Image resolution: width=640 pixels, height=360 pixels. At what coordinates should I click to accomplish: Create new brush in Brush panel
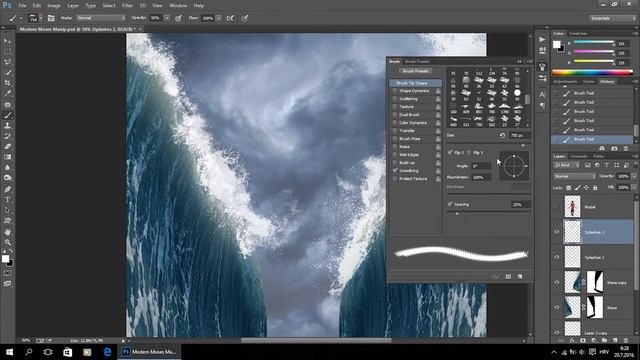pos(520,276)
